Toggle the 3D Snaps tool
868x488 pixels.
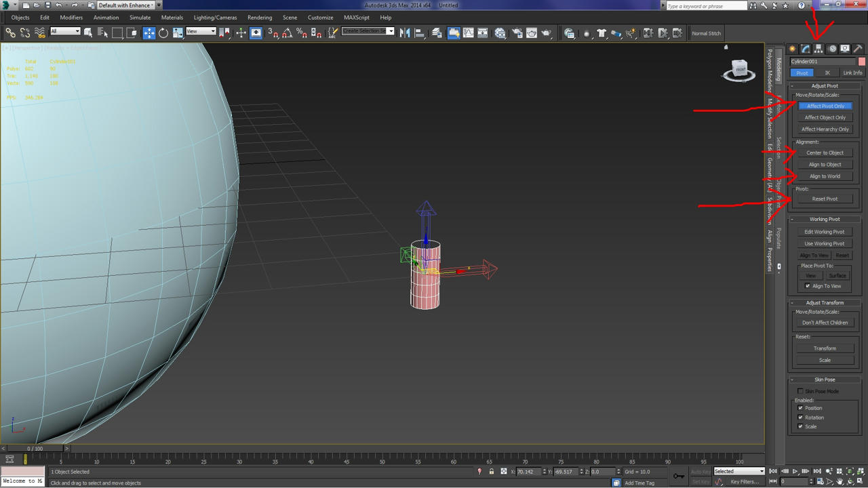click(273, 33)
